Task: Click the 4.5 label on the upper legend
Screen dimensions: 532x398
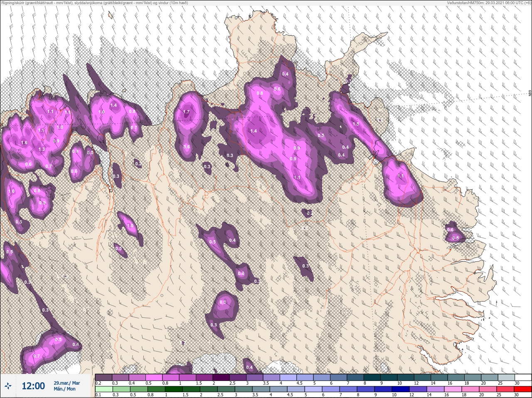Action: (299, 383)
